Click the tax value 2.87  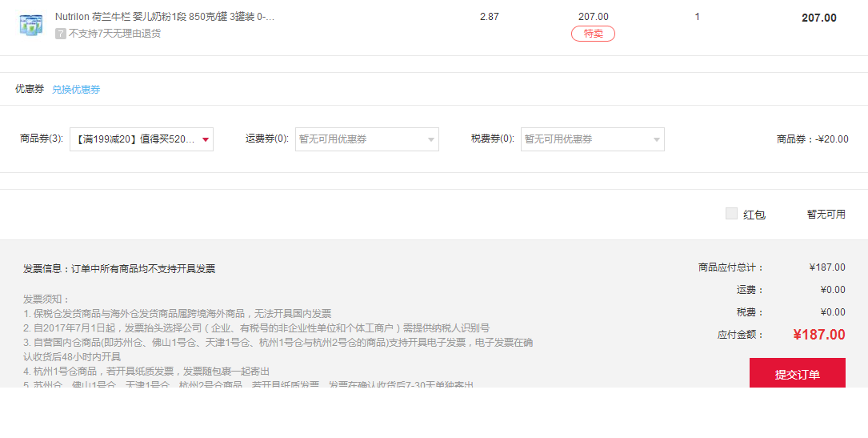pyautogui.click(x=490, y=17)
